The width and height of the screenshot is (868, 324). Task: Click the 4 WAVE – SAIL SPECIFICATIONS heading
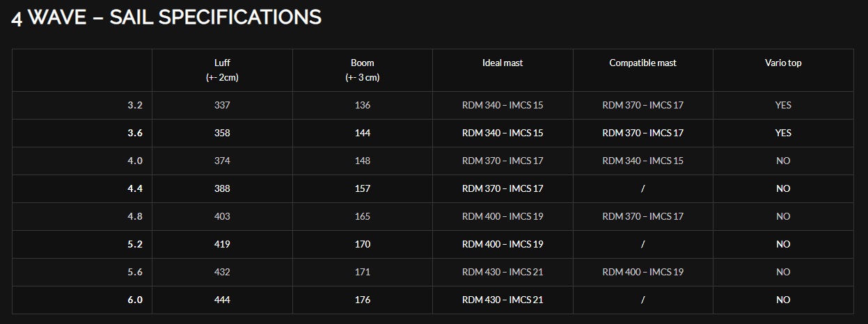pos(166,17)
